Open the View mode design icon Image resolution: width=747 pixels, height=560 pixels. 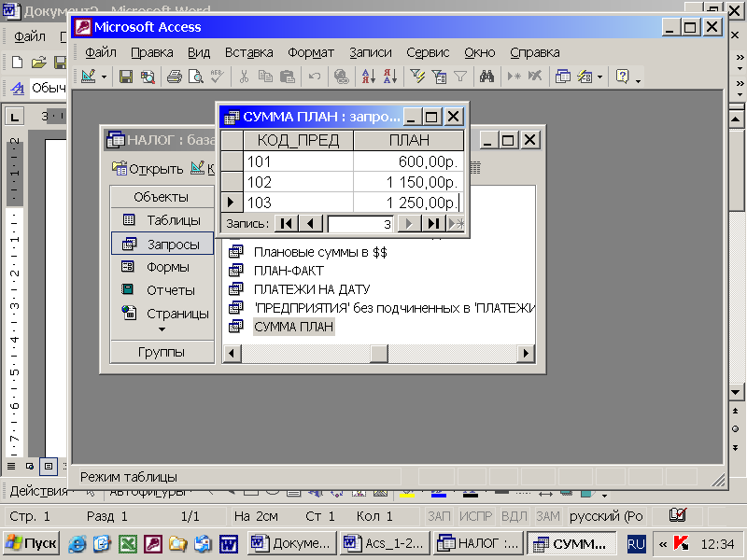pyautogui.click(x=89, y=77)
